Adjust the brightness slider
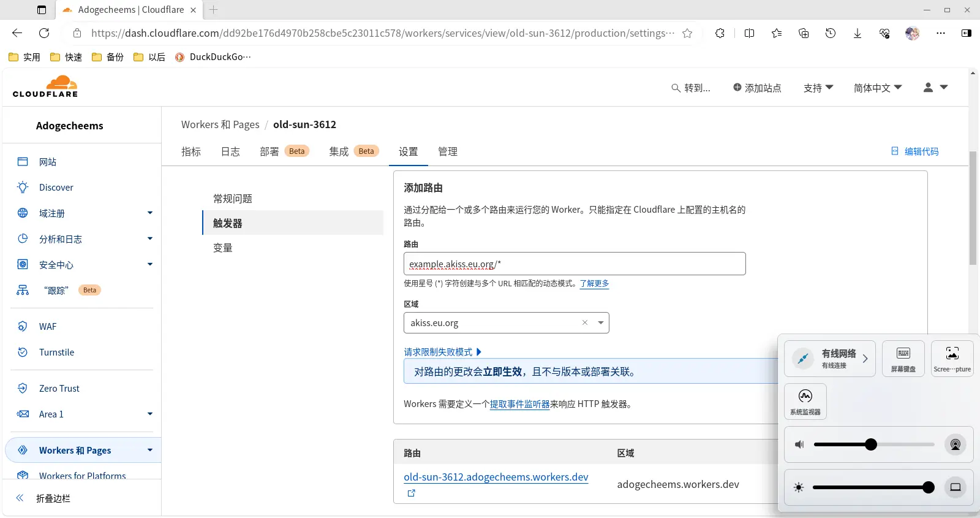This screenshot has height=518, width=980. 874,487
